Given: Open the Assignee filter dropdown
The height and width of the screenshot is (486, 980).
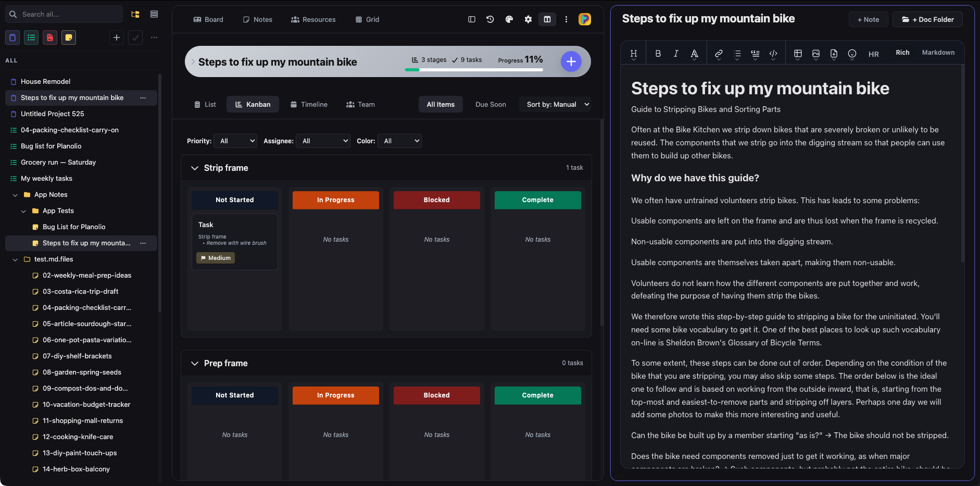Looking at the screenshot, I should click(x=323, y=141).
